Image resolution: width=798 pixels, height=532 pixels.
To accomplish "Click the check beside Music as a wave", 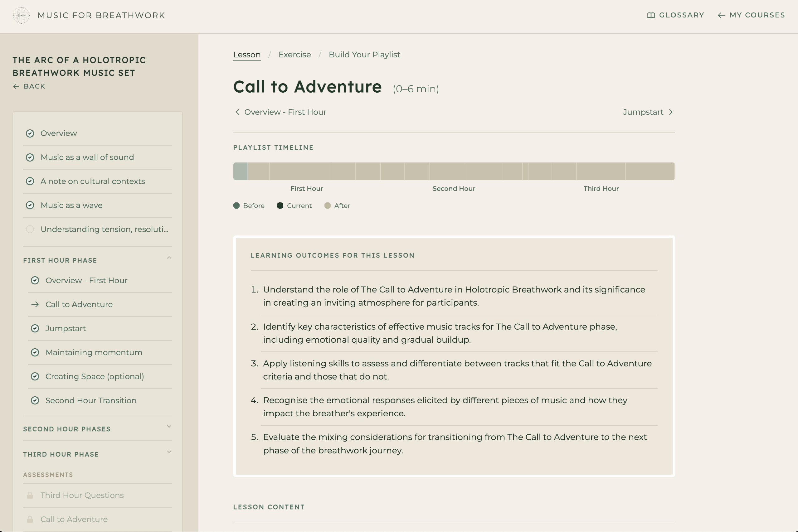I will click(x=30, y=205).
